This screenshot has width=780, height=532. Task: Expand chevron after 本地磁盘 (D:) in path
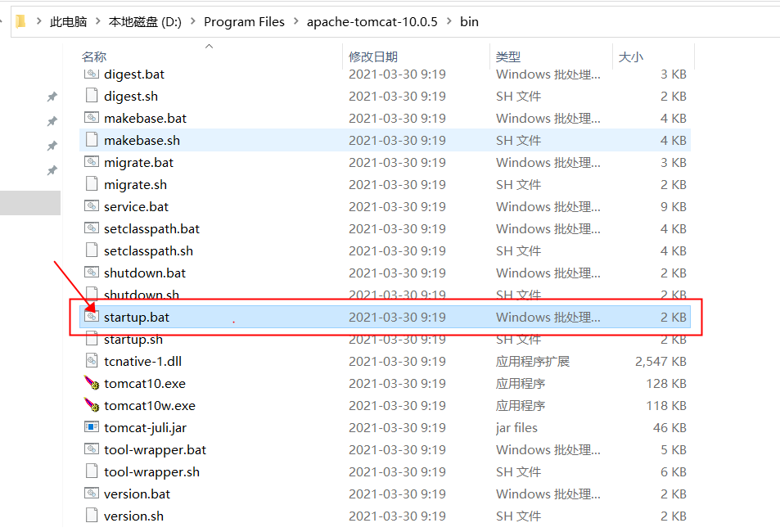193,21
